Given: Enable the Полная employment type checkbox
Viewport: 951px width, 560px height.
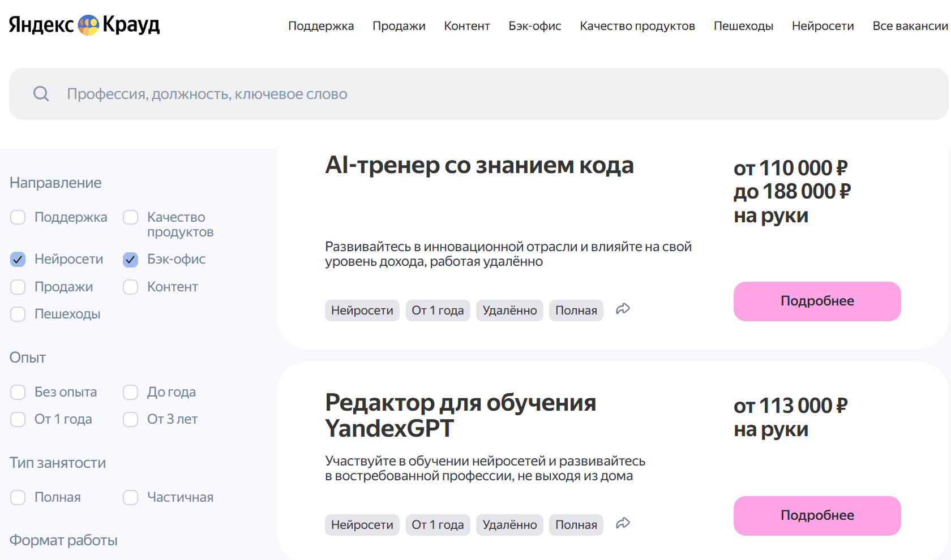Looking at the screenshot, I should click(18, 498).
